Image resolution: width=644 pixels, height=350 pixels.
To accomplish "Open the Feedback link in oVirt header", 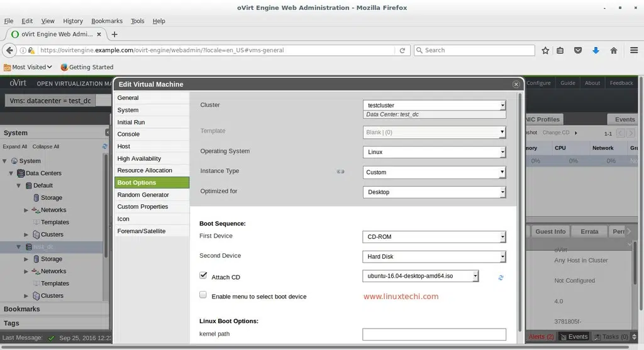I will click(x=621, y=83).
